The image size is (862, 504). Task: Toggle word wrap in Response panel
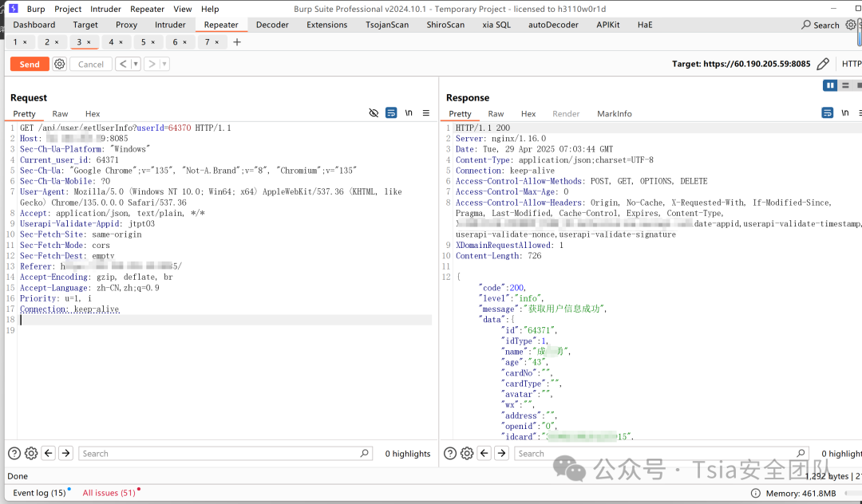828,112
